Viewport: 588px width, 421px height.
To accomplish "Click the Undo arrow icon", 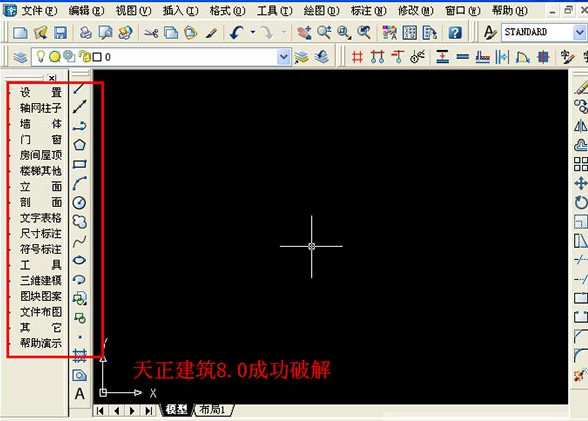I will (x=236, y=33).
